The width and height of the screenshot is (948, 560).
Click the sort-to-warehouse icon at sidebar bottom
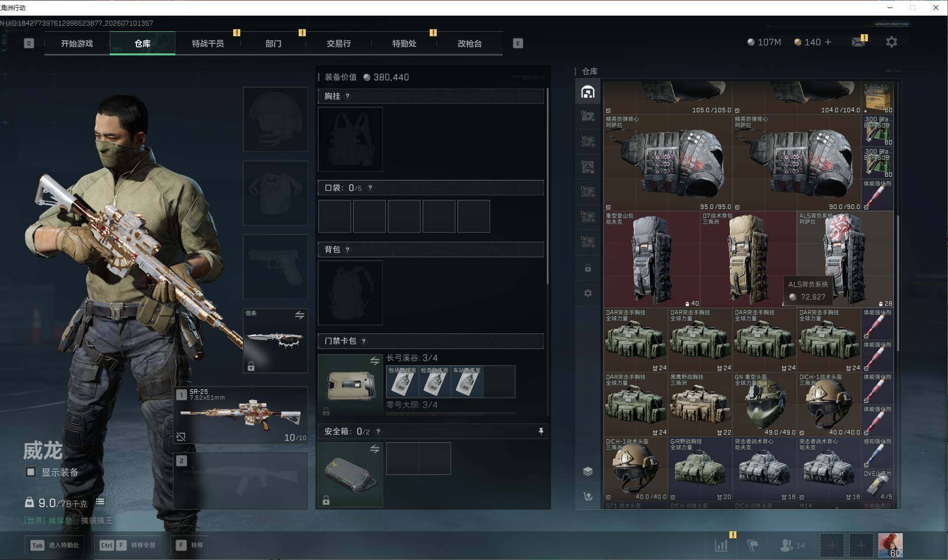pos(588,497)
